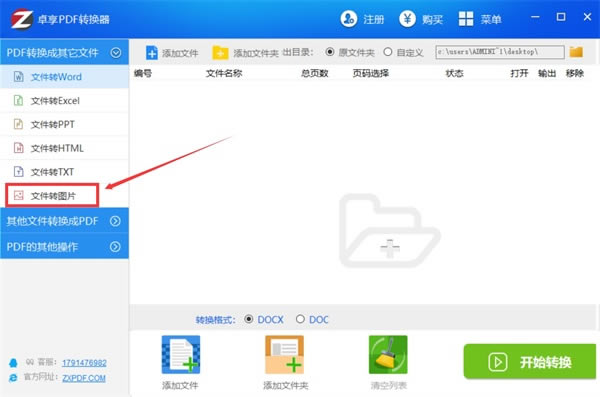600x397 pixels.
Task: Select 文件转Excel in the sidebar
Action: (64, 101)
